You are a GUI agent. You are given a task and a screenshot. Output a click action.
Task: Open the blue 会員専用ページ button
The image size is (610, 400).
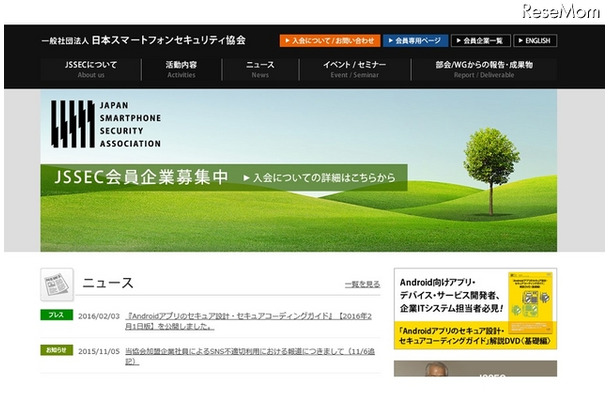tap(415, 41)
